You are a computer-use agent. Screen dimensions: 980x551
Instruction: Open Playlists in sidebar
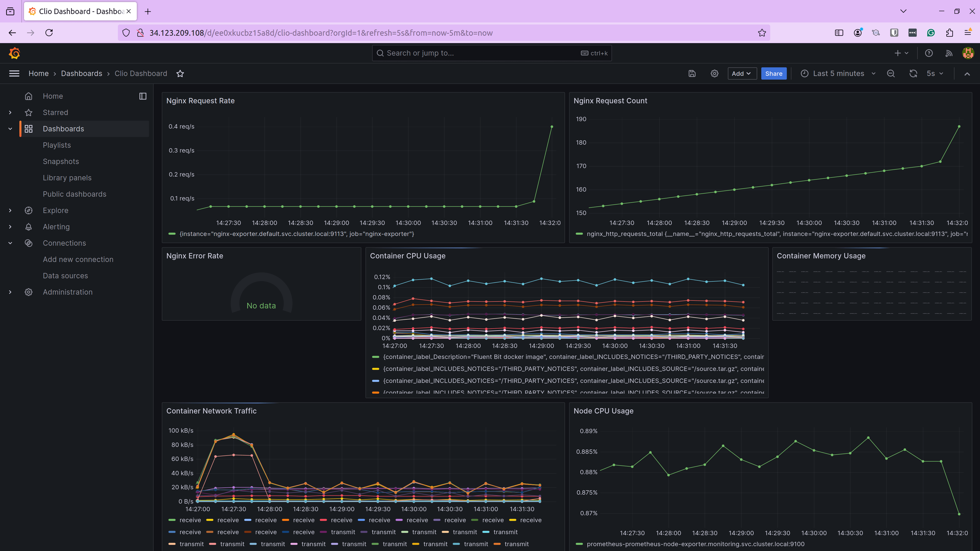tap(57, 145)
